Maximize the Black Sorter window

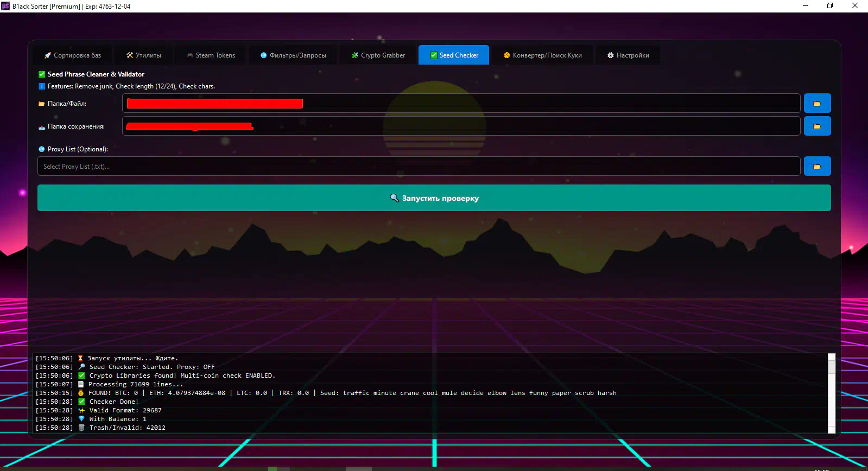(x=830, y=6)
